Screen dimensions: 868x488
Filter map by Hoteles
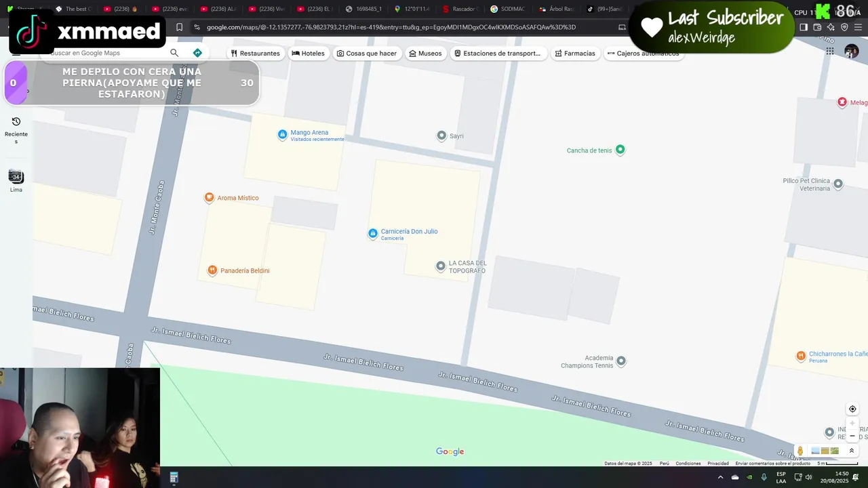pyautogui.click(x=308, y=53)
